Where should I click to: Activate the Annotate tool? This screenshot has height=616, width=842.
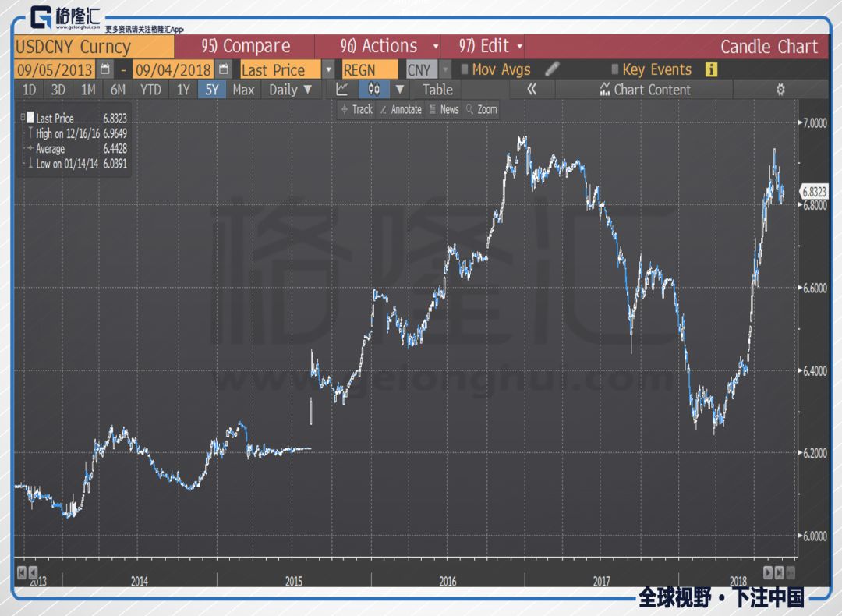401,110
